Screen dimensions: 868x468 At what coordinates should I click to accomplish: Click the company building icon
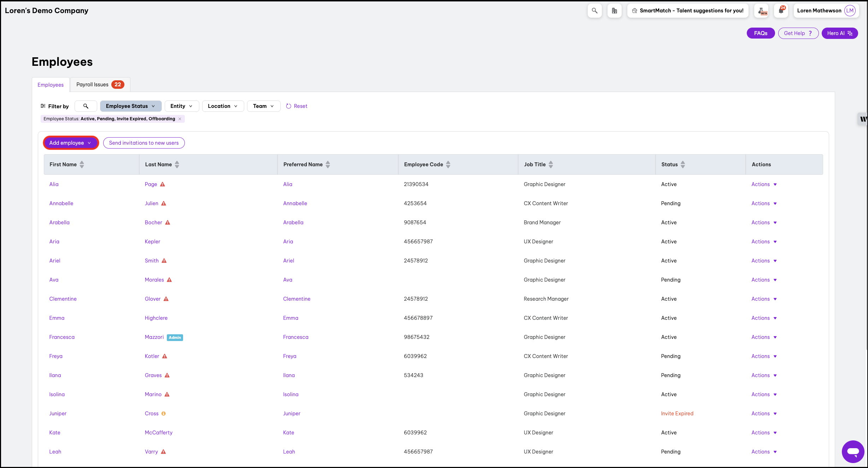point(614,11)
